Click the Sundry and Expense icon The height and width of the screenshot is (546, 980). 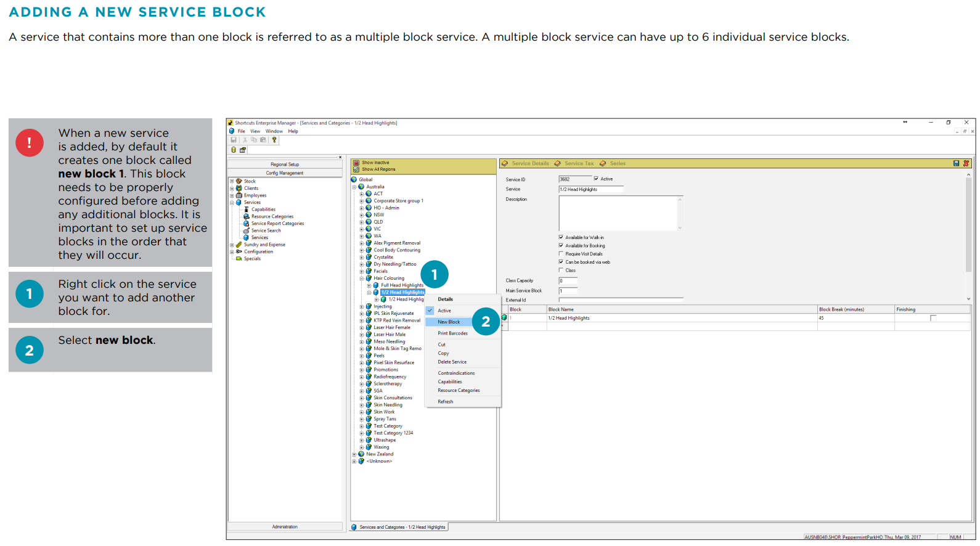[239, 245]
